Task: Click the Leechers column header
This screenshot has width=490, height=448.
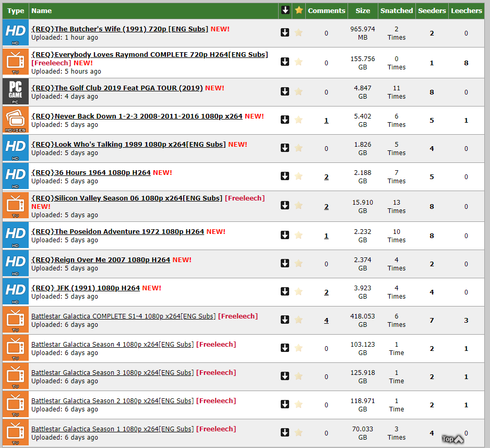Action: coord(466,10)
